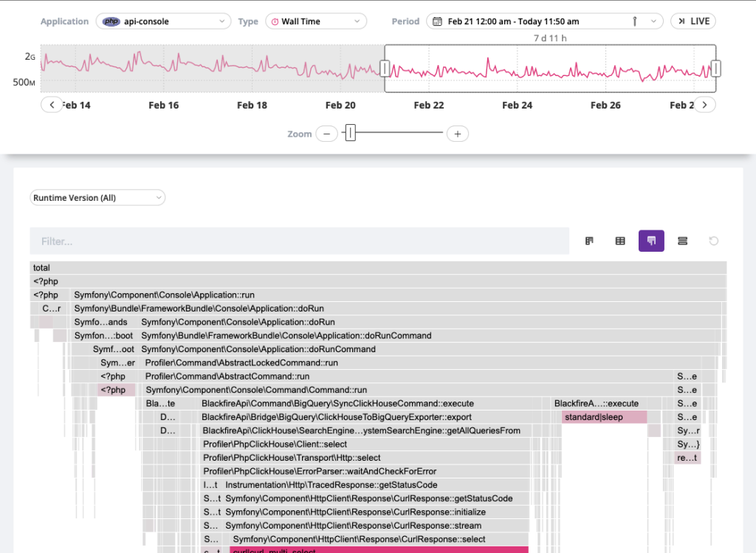Enable LIVE mode

[x=693, y=21]
